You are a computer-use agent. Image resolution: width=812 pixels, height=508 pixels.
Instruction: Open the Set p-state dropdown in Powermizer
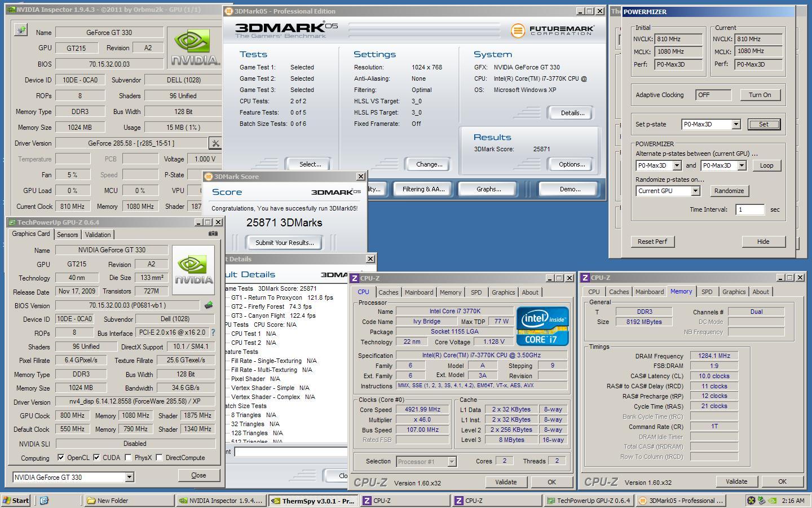736,124
